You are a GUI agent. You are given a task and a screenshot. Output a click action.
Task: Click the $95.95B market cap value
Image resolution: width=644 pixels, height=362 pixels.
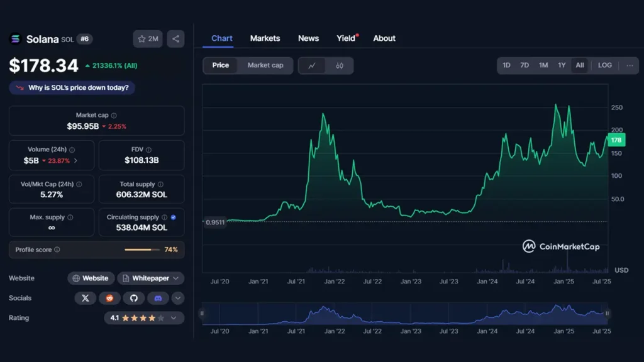(83, 126)
